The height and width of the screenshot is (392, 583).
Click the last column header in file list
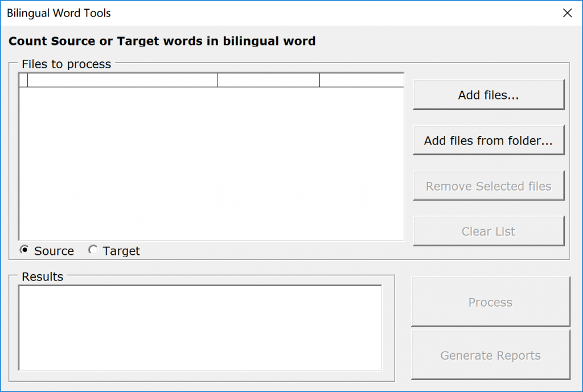coord(362,81)
